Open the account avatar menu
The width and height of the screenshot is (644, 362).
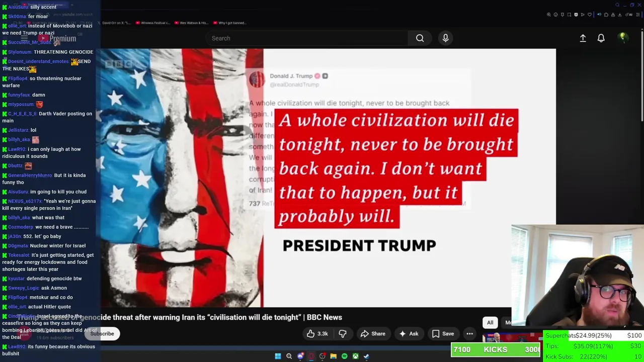(x=622, y=38)
